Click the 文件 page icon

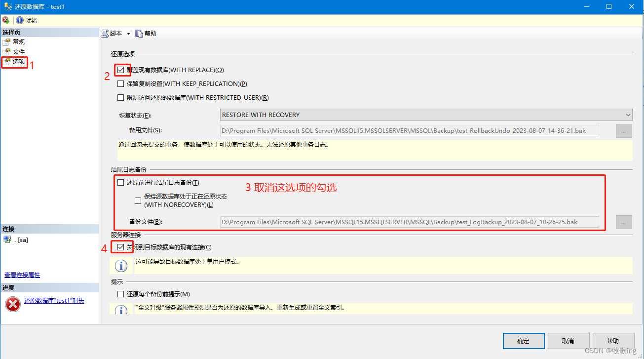pyautogui.click(x=7, y=52)
